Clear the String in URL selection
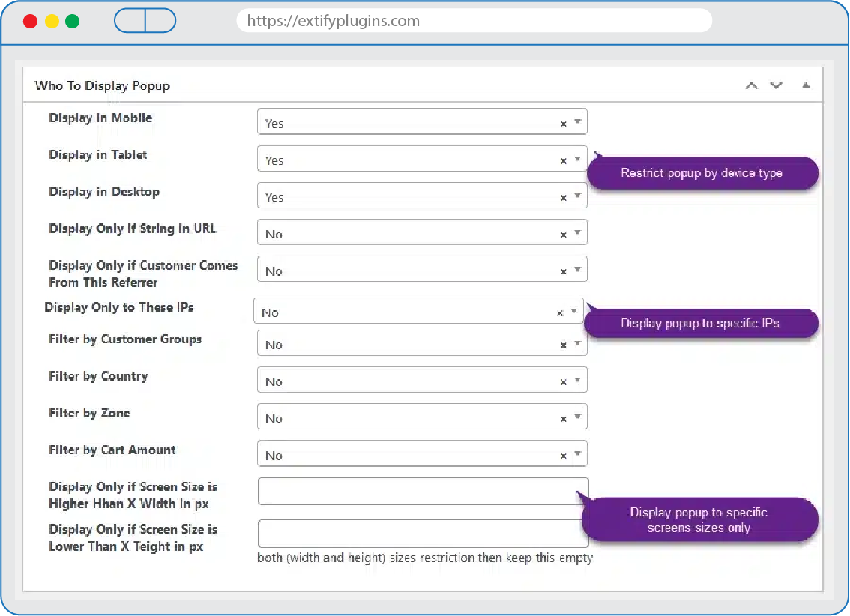850x616 pixels. [564, 235]
